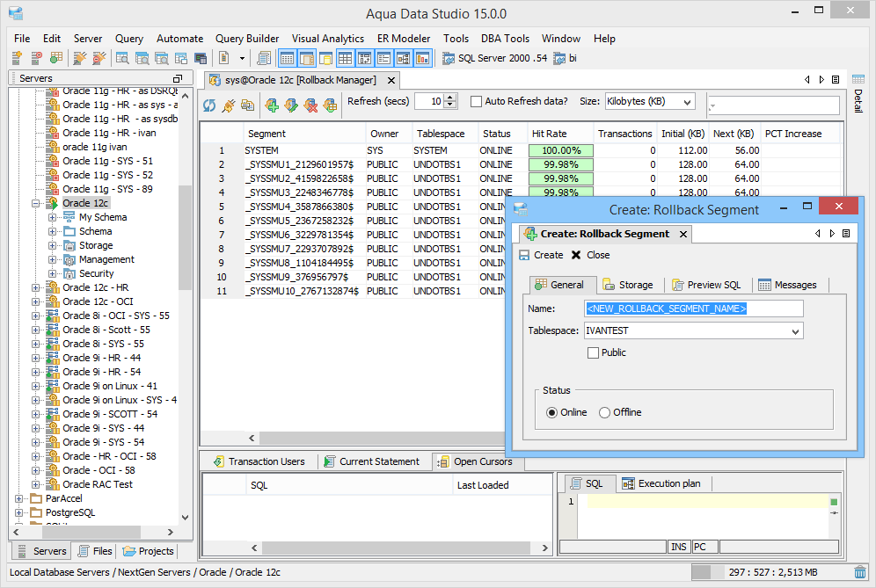Go to previous tab arrow in main editor area
Screen dimensions: 876x588
[807, 80]
